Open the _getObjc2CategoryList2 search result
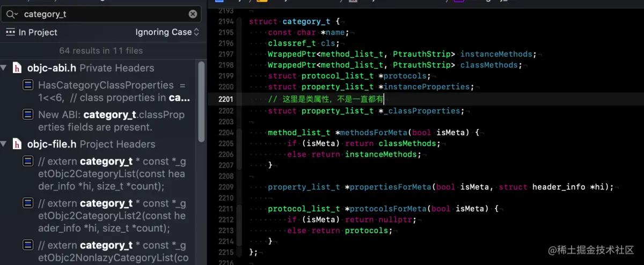Screen dimensions: 644x265 112,216
